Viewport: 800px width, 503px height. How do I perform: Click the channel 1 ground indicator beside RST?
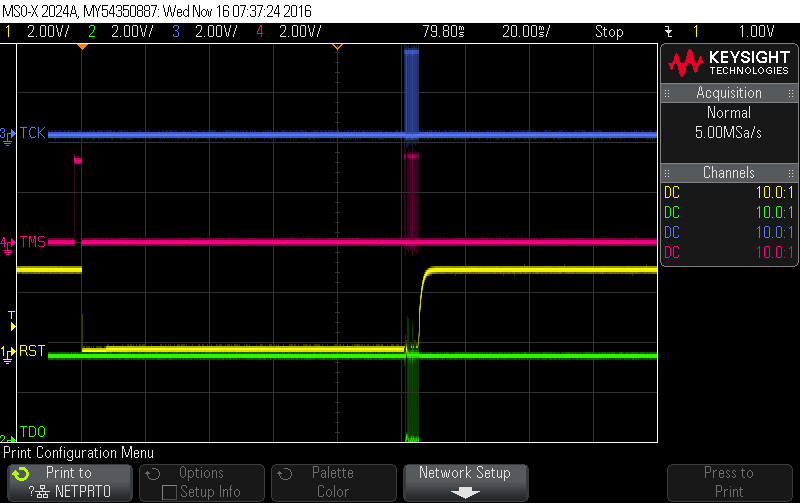click(x=8, y=354)
